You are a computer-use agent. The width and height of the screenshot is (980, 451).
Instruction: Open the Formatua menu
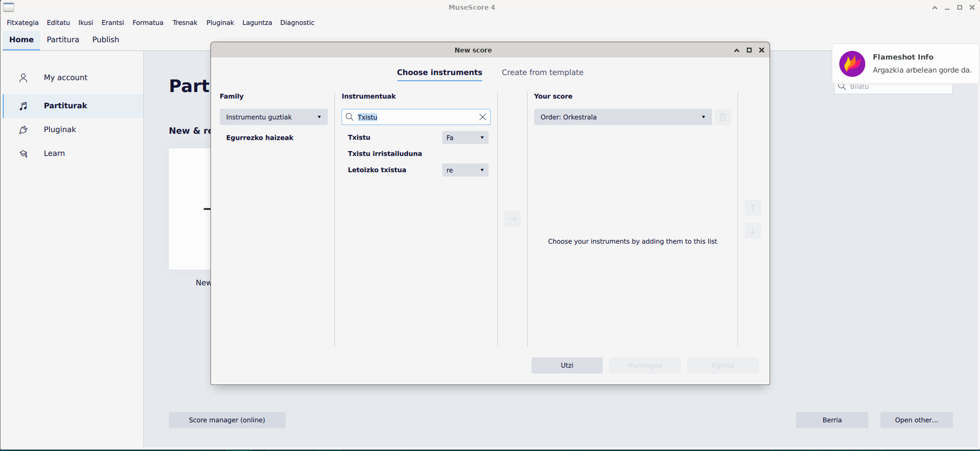click(x=148, y=23)
